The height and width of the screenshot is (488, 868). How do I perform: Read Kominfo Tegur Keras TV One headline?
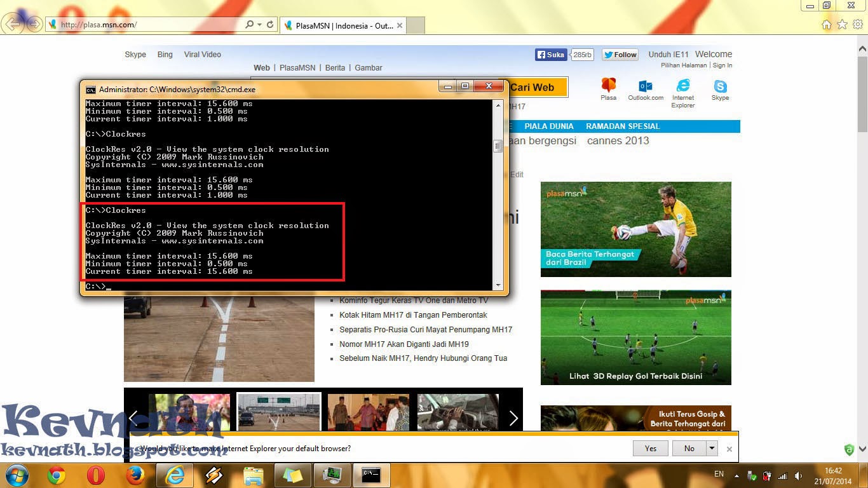[414, 301]
